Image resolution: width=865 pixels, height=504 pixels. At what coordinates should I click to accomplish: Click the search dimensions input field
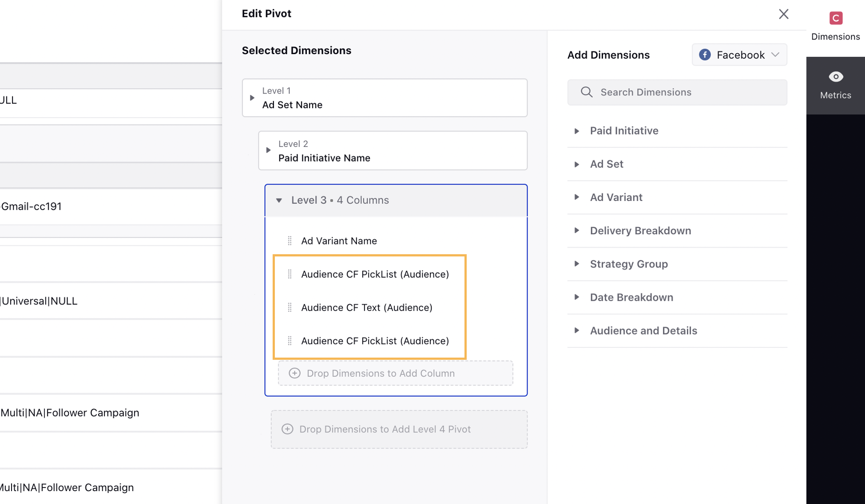click(677, 92)
